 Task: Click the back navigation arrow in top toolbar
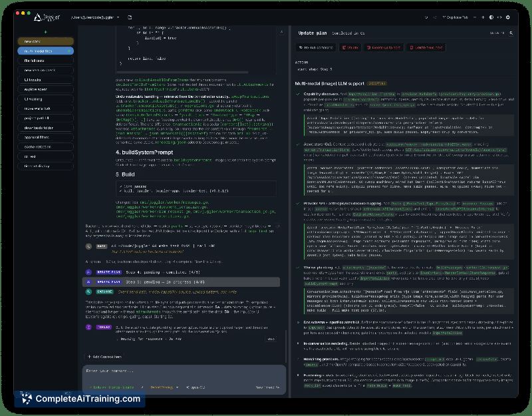[426, 17]
